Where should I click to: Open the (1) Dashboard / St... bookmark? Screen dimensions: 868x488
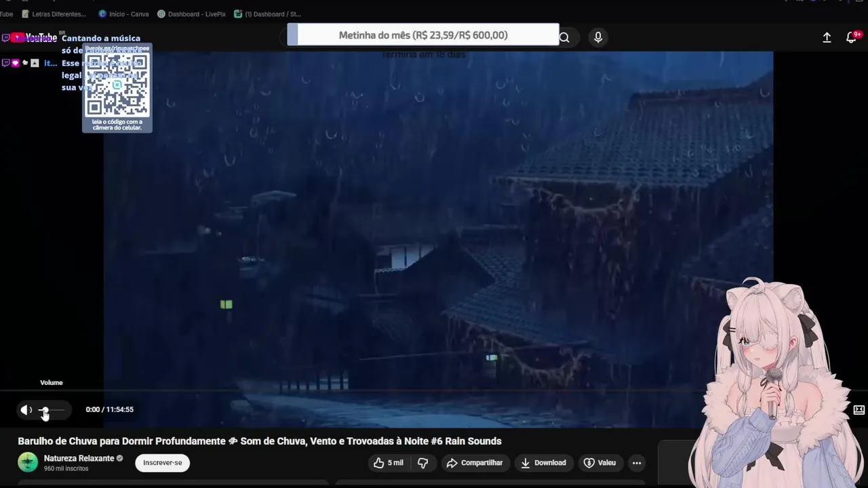click(x=267, y=14)
